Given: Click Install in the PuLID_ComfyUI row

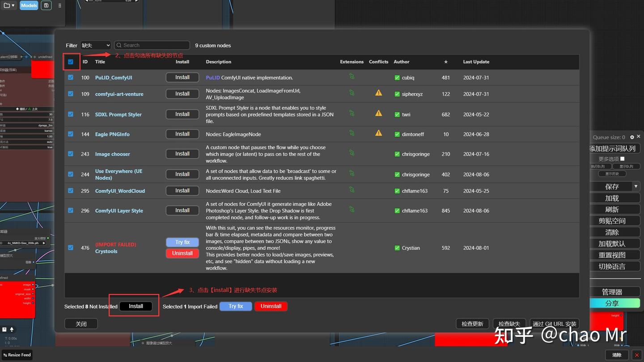Looking at the screenshot, I should tap(182, 77).
